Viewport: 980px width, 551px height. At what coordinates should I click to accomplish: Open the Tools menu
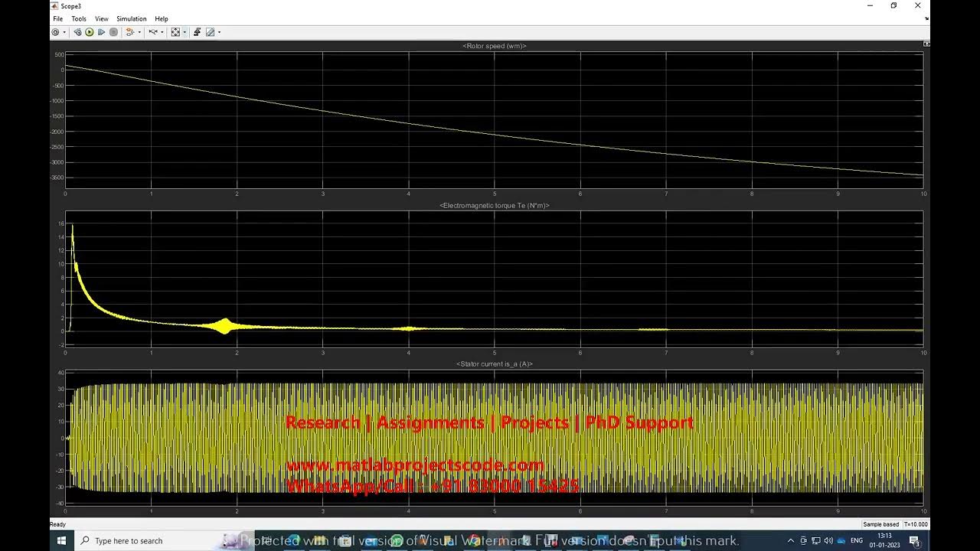[x=79, y=18]
